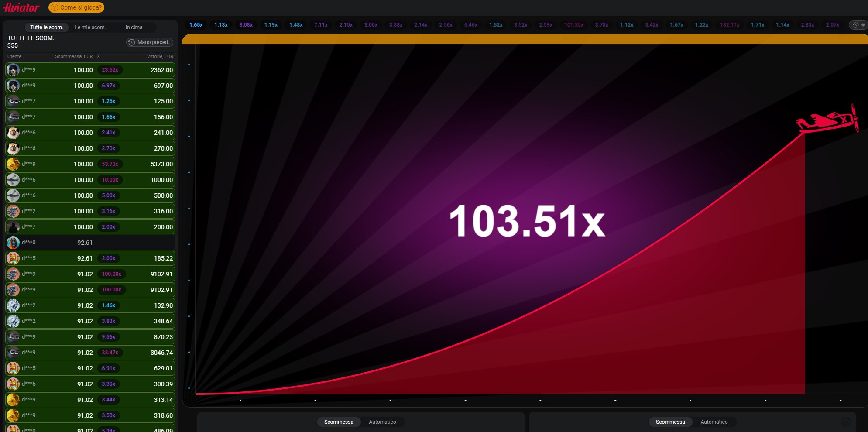Screen dimensions: 868x432
Task: Click the avatar of top user with 23.62x
Action: click(13, 70)
